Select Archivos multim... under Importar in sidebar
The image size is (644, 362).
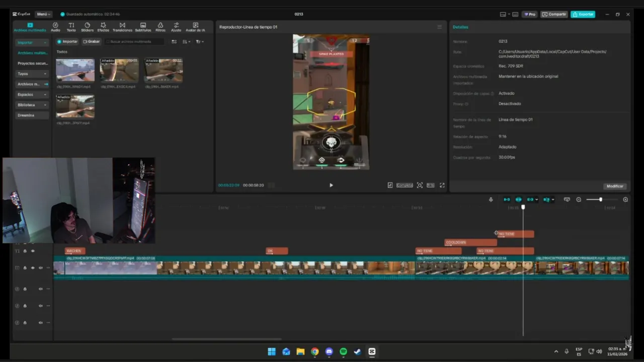[32, 53]
